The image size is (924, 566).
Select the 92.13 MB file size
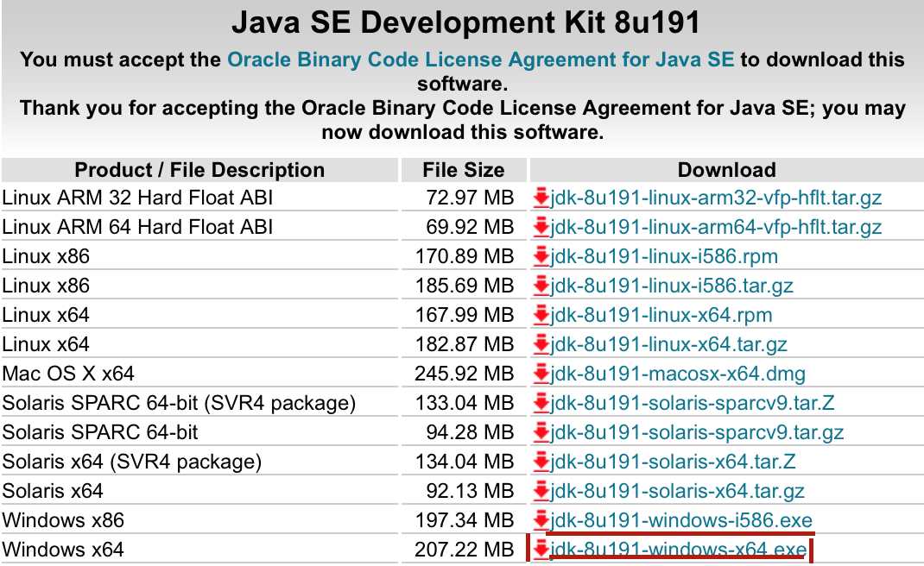coord(471,491)
